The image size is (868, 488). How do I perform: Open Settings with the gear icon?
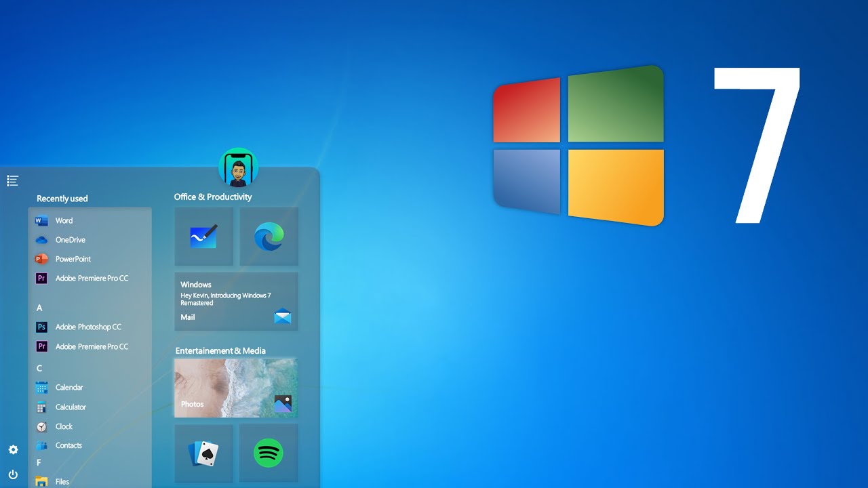tap(13, 449)
